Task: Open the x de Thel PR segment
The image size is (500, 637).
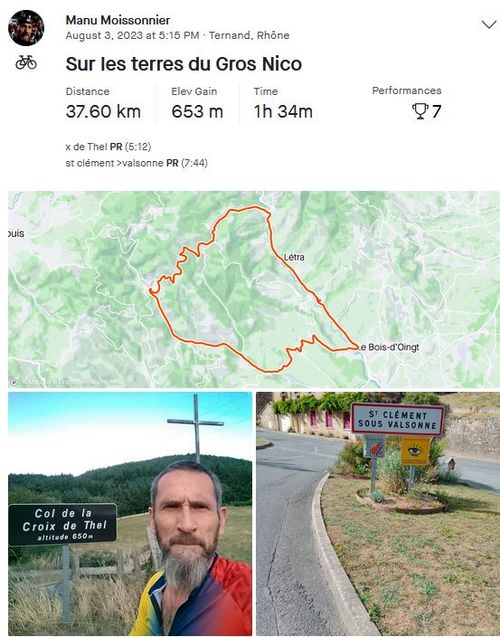Action: coord(108,146)
